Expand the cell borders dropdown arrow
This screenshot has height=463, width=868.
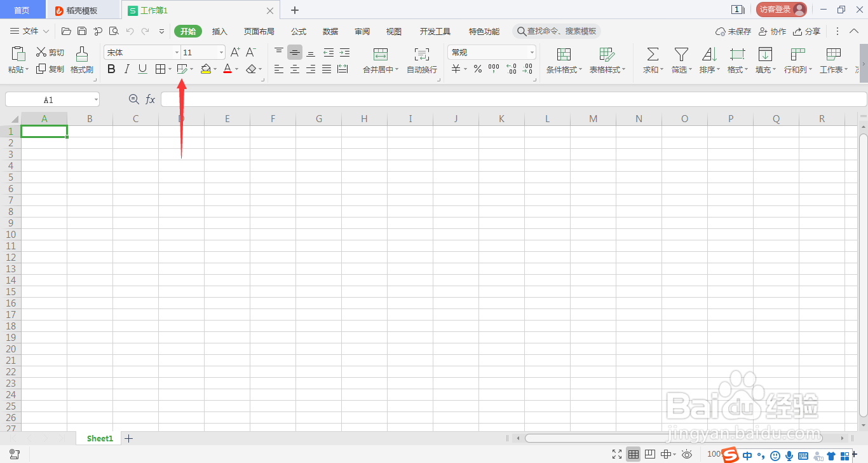170,69
